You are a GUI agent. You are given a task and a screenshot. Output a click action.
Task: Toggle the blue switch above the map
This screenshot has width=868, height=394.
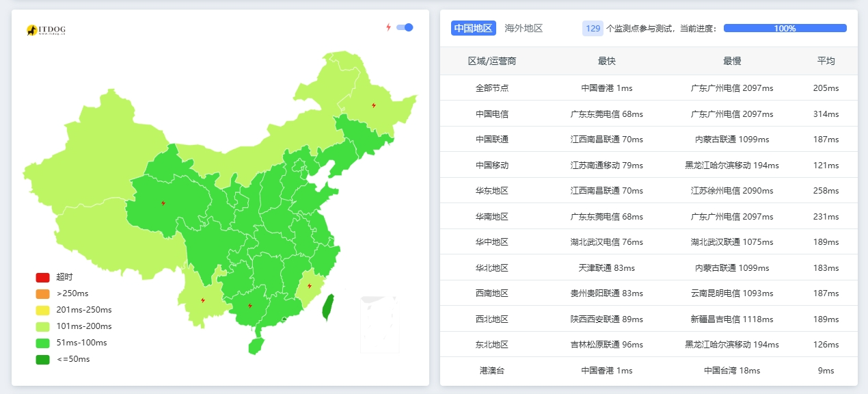pyautogui.click(x=405, y=27)
